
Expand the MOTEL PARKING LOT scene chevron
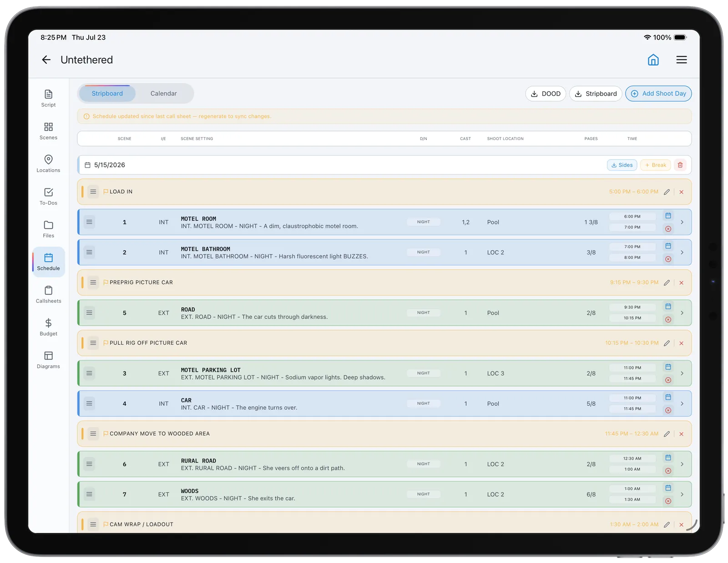pos(682,373)
